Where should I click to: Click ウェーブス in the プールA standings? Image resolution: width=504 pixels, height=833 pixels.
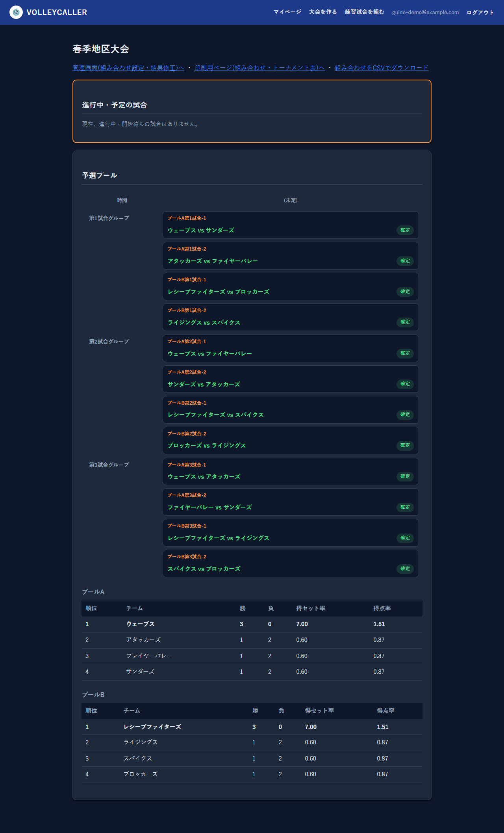[x=141, y=624]
